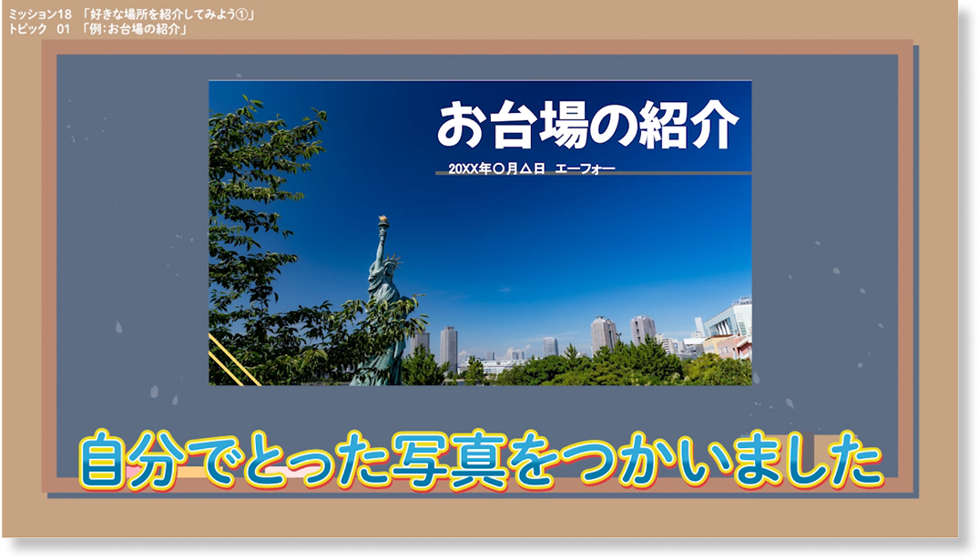Click the Statue of Liberty's torch
Viewport: 979px width, 560px height.
coord(383,221)
